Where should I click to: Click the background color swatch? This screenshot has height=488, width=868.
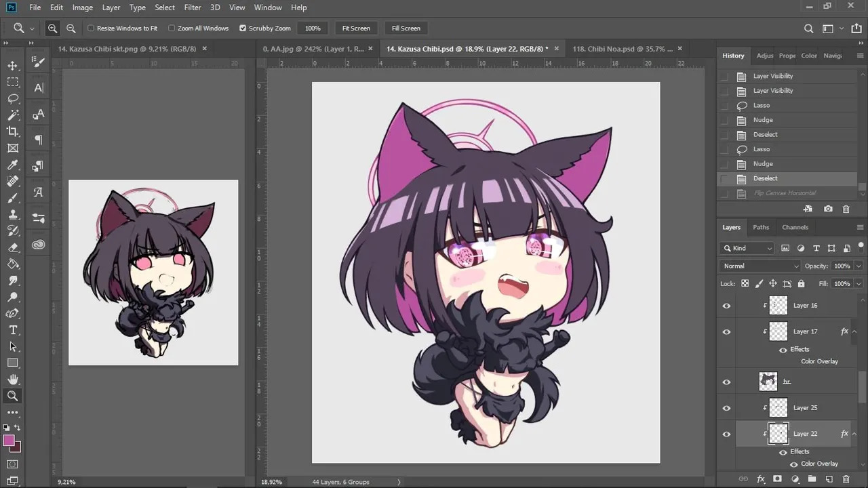click(x=17, y=448)
